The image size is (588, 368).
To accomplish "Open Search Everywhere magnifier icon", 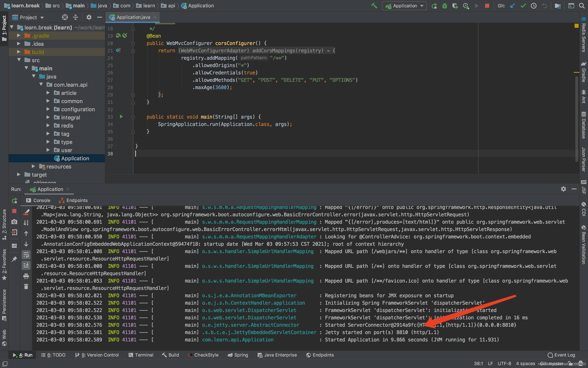I will 582,6.
